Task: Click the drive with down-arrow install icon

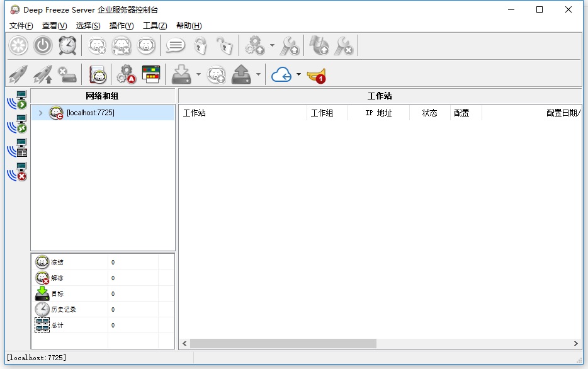Action: pyautogui.click(x=181, y=74)
